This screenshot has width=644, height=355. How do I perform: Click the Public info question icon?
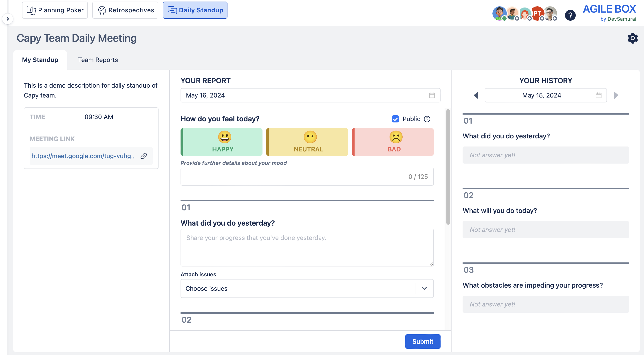(x=427, y=119)
